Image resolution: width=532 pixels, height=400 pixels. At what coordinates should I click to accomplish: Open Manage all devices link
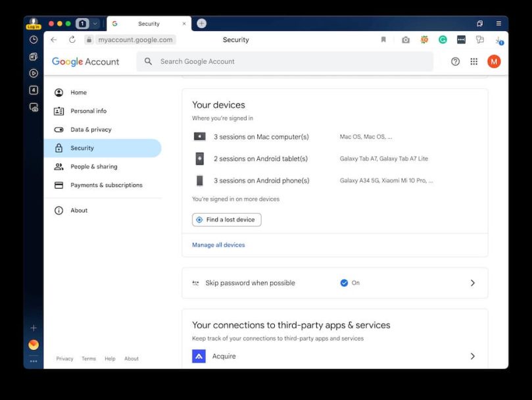[218, 245]
